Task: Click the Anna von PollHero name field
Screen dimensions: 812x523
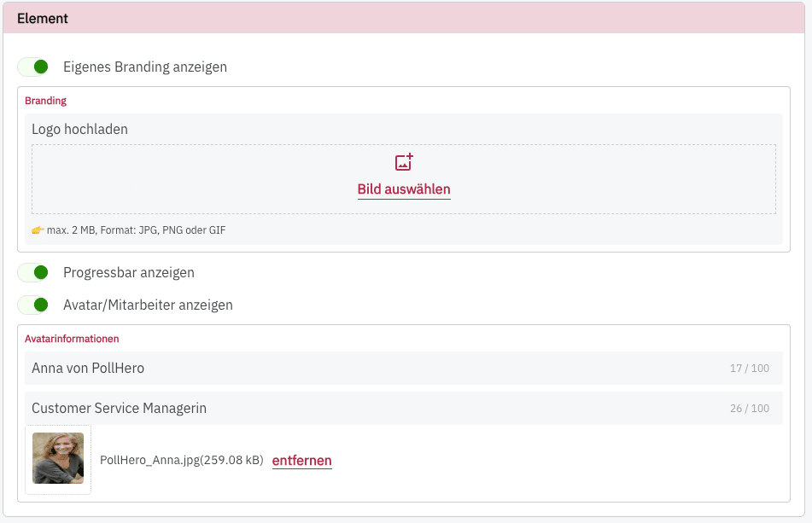Action: tap(342, 369)
